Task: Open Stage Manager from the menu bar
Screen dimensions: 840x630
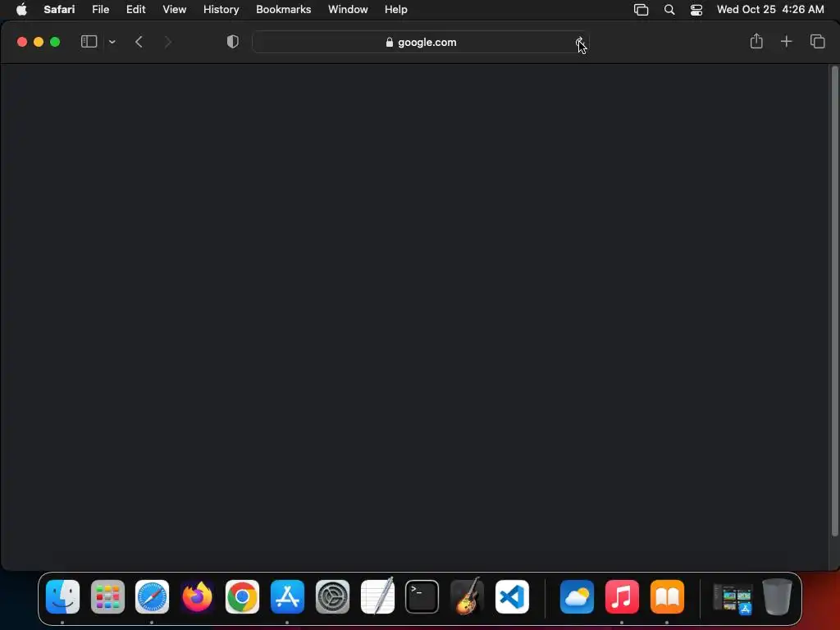Action: [641, 10]
